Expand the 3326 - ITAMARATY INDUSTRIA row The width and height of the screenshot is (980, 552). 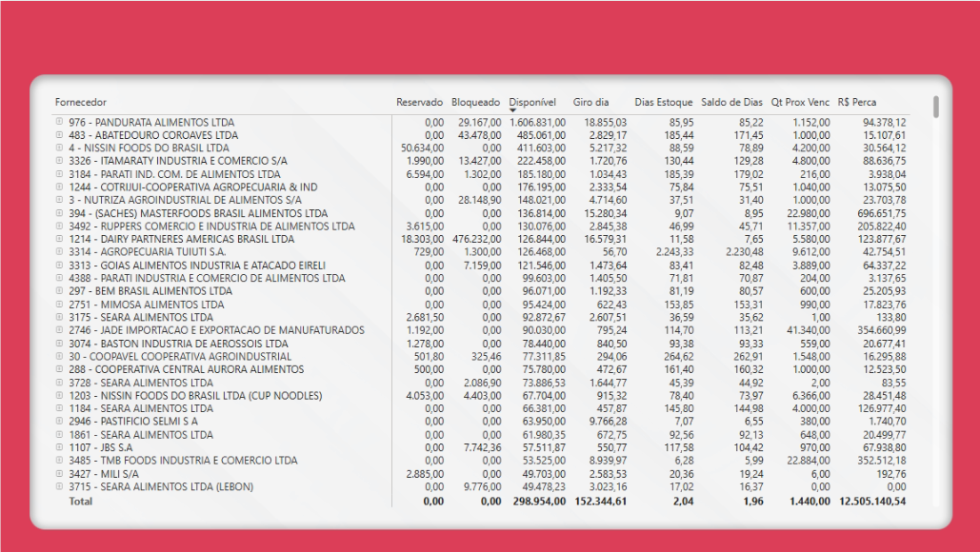click(x=59, y=161)
